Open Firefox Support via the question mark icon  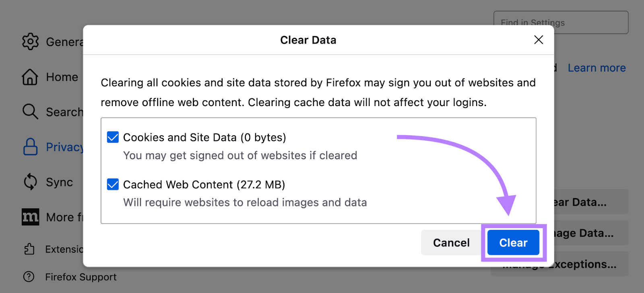pos(28,277)
